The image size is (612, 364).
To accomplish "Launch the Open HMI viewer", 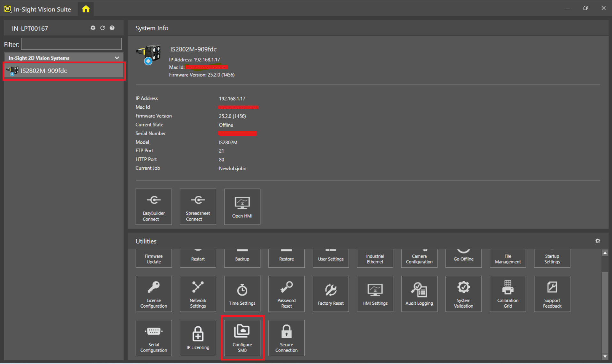I will click(x=242, y=207).
